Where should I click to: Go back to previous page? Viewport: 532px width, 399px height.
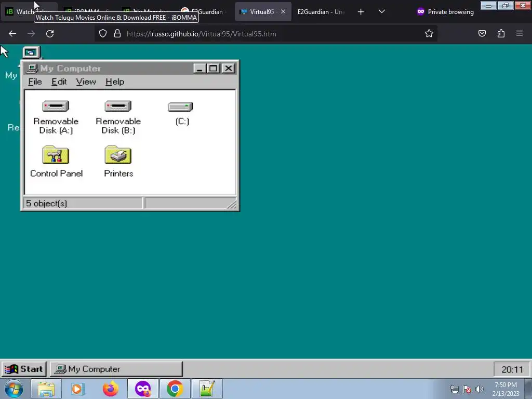pyautogui.click(x=12, y=34)
